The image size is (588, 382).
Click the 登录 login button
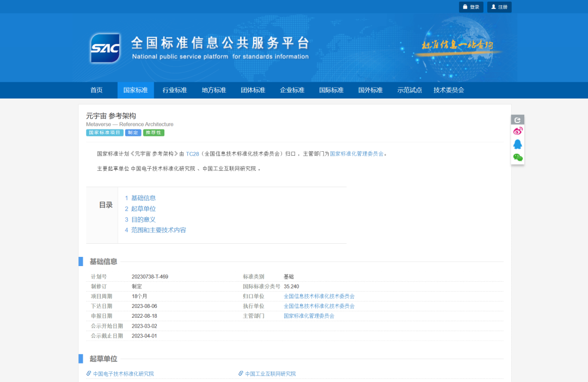(471, 7)
